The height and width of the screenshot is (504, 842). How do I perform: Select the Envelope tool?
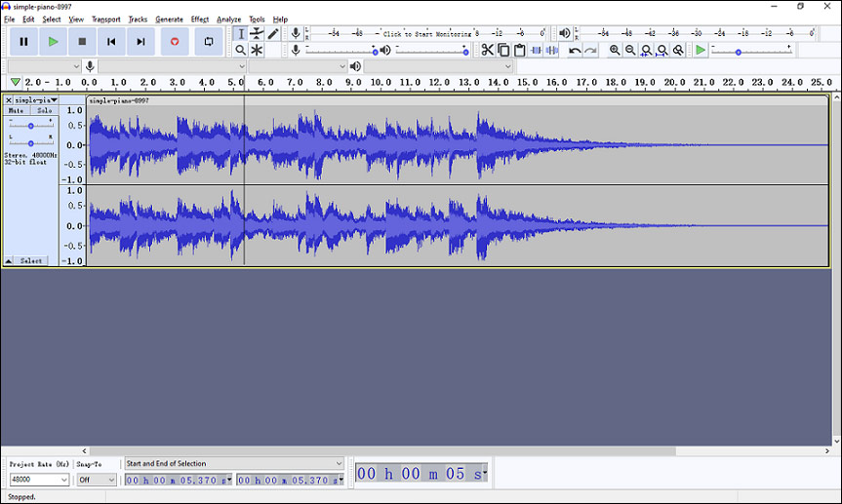tap(257, 33)
